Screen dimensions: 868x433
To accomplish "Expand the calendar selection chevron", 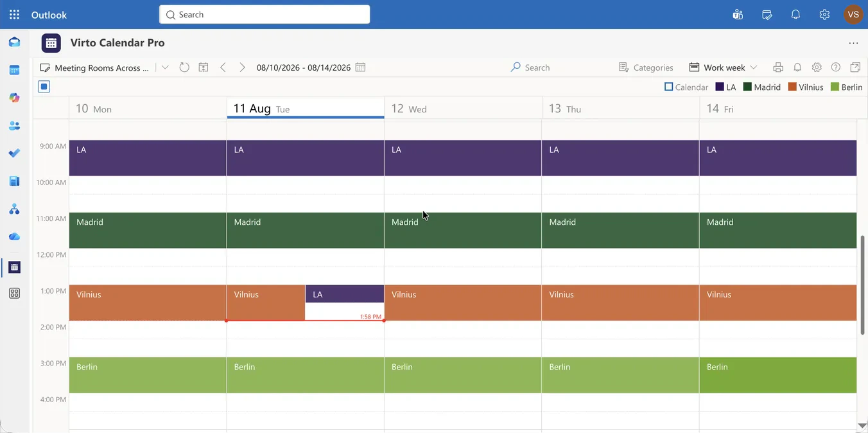I will 165,67.
